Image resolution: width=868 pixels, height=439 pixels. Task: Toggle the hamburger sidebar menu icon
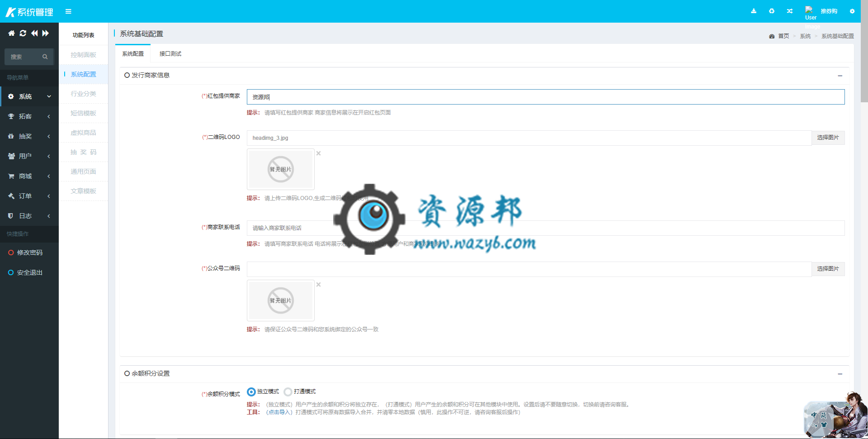pyautogui.click(x=68, y=11)
